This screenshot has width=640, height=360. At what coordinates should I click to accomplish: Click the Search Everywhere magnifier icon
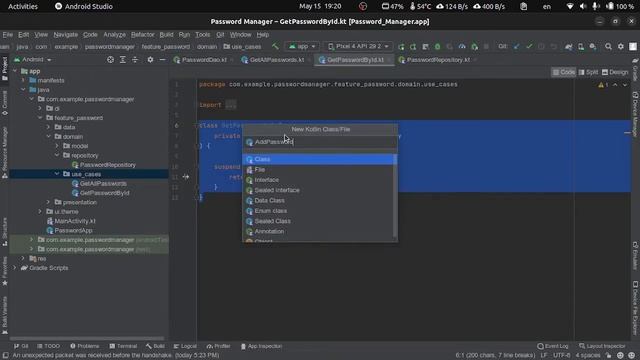[608, 47]
